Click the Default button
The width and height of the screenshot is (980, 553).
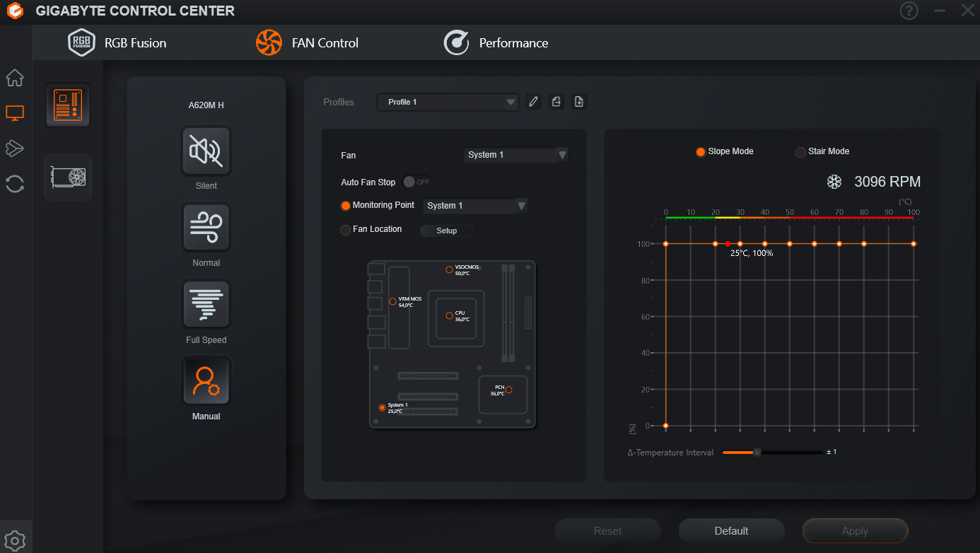click(x=731, y=531)
